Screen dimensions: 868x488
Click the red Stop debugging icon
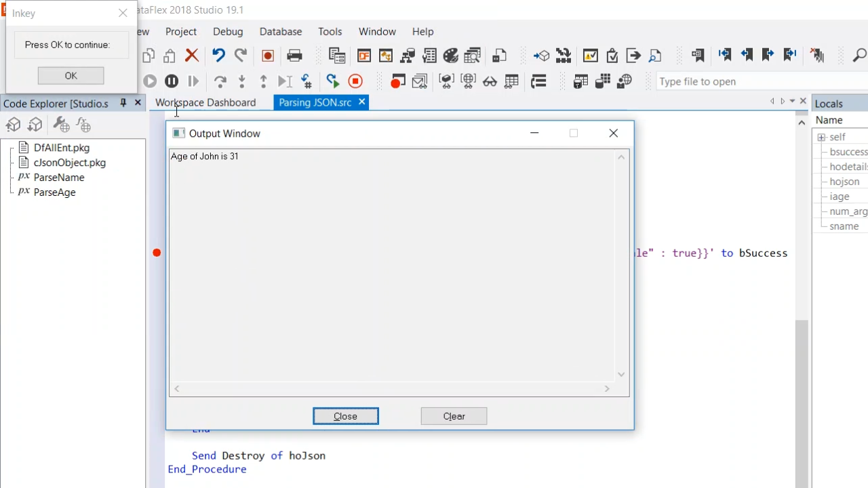[x=355, y=81]
